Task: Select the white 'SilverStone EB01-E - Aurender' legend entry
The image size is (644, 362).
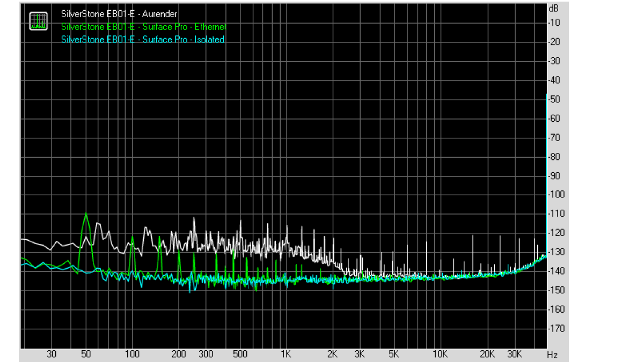Action: click(119, 14)
